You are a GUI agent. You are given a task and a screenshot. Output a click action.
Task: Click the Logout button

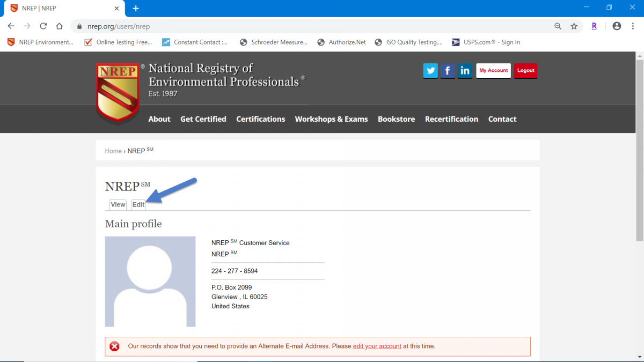click(525, 71)
